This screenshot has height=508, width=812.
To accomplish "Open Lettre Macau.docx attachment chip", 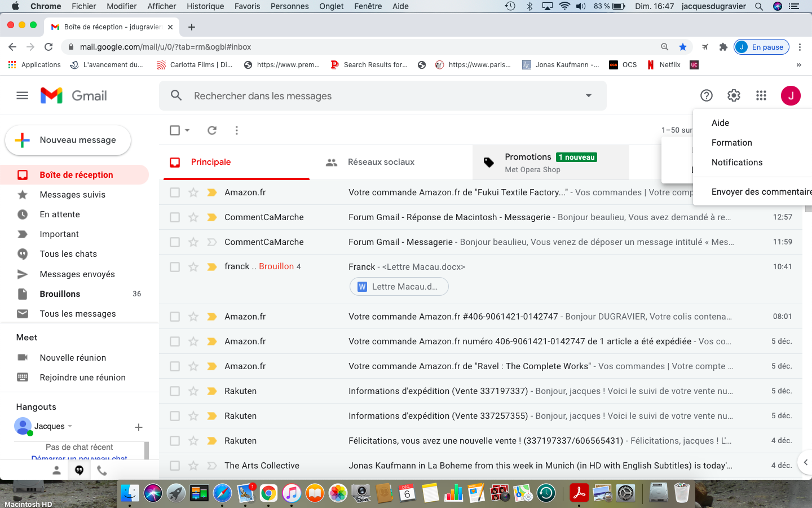I will pyautogui.click(x=399, y=287).
